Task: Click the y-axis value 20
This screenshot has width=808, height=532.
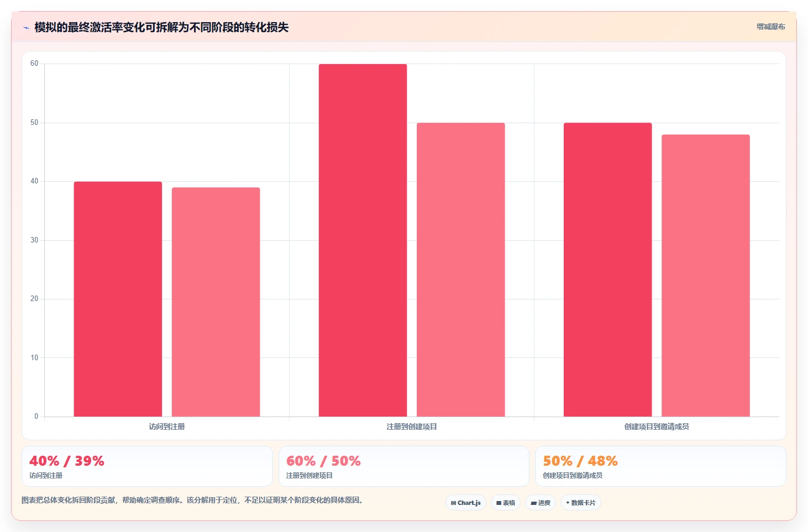Action: click(34, 299)
